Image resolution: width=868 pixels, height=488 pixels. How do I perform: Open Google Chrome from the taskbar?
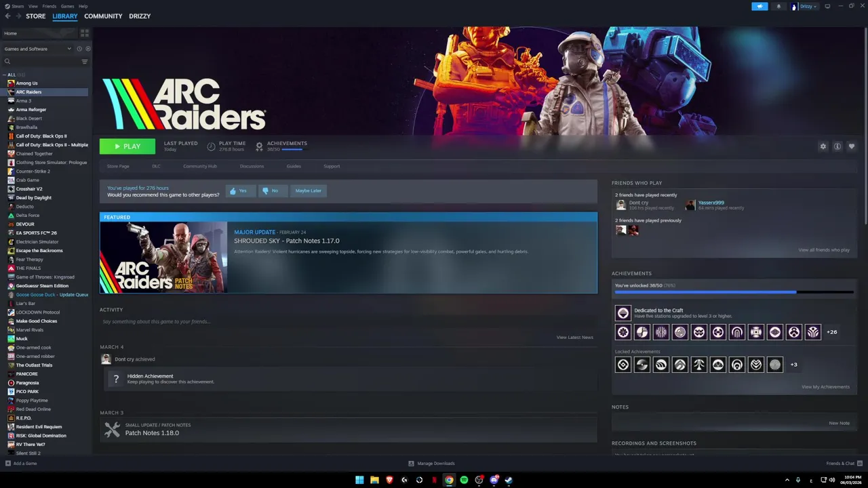coord(449,480)
